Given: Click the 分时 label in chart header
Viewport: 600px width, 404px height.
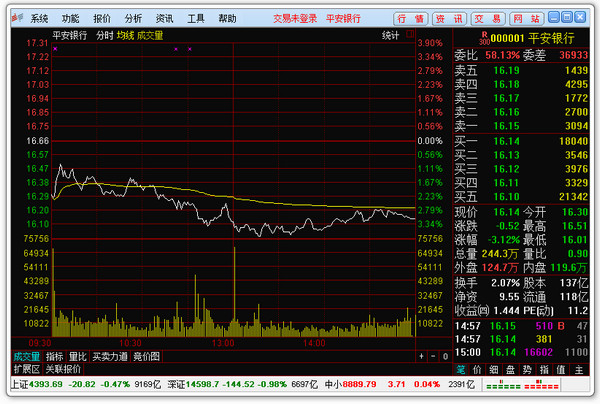Looking at the screenshot, I should click(x=104, y=36).
